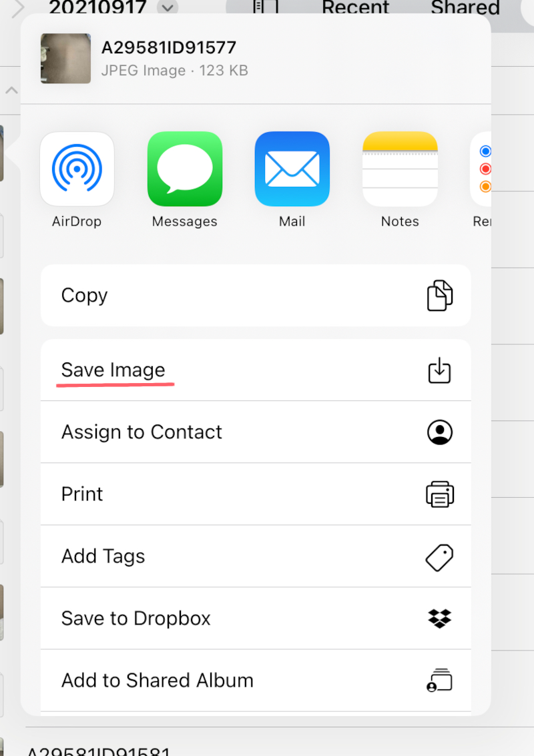This screenshot has width=534, height=756.
Task: Click the tag icon beside Add Tags
Action: coord(439,558)
